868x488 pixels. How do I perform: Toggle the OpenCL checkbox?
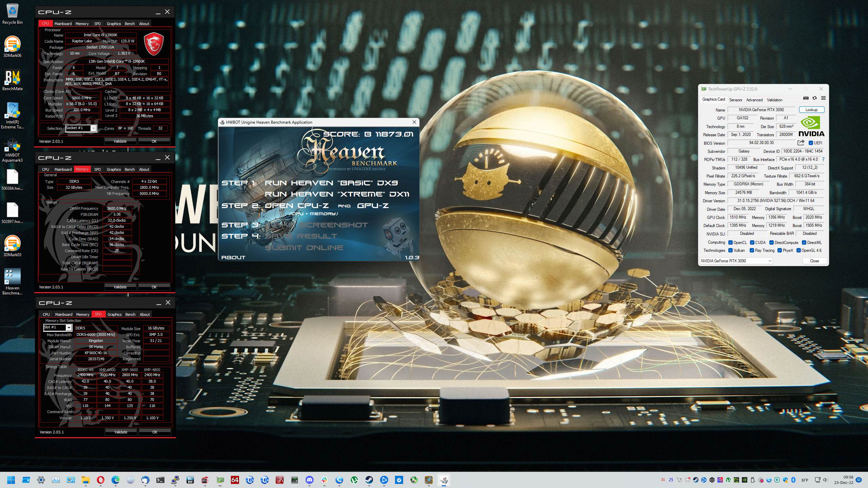(x=730, y=243)
